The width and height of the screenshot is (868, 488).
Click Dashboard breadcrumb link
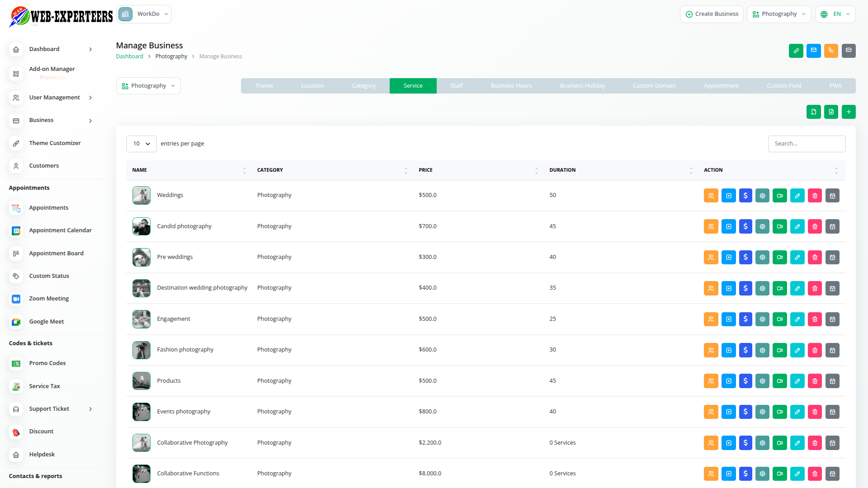click(x=129, y=56)
